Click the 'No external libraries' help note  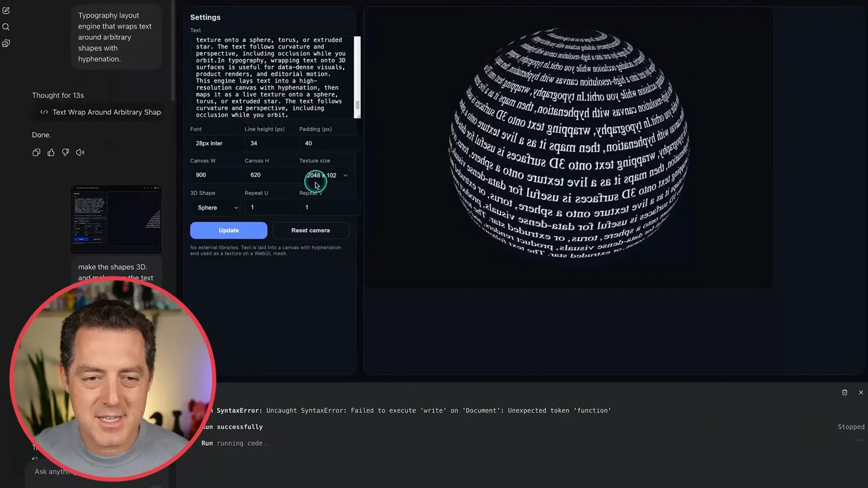pyautogui.click(x=265, y=251)
